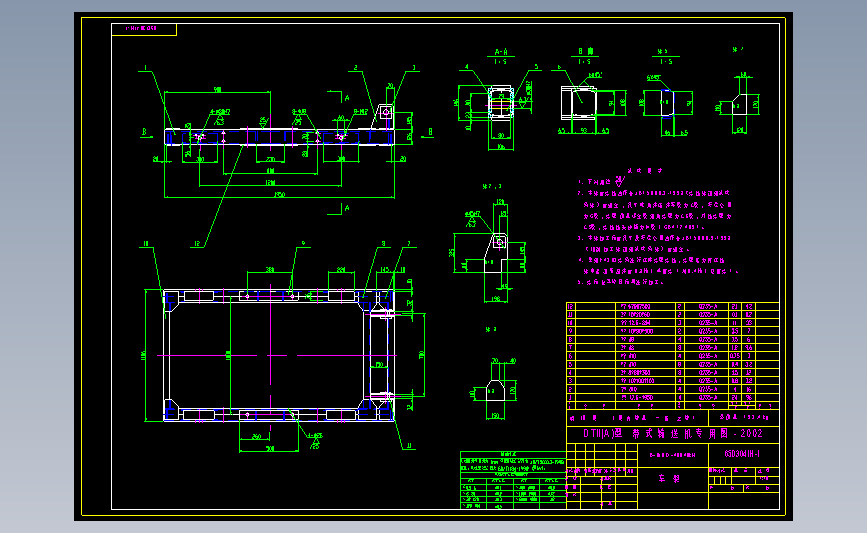Click part callout number 1 on the side view
The image size is (867, 533).
(145, 68)
